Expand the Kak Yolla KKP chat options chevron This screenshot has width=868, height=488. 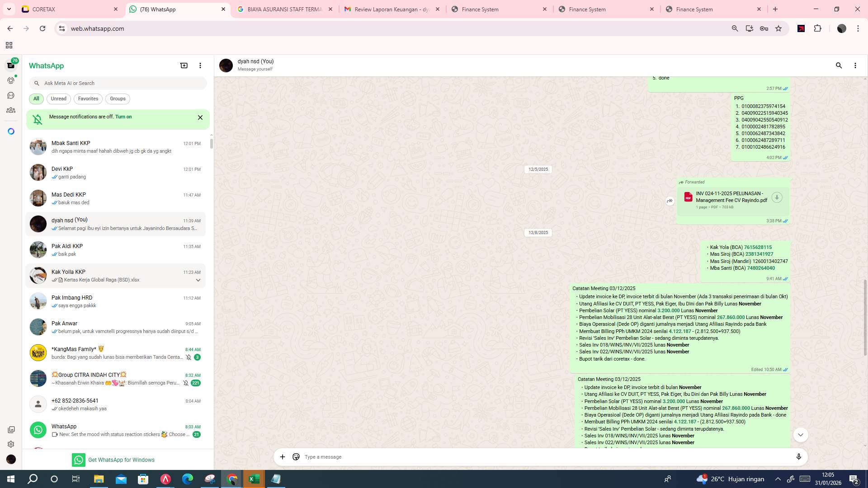pos(198,280)
